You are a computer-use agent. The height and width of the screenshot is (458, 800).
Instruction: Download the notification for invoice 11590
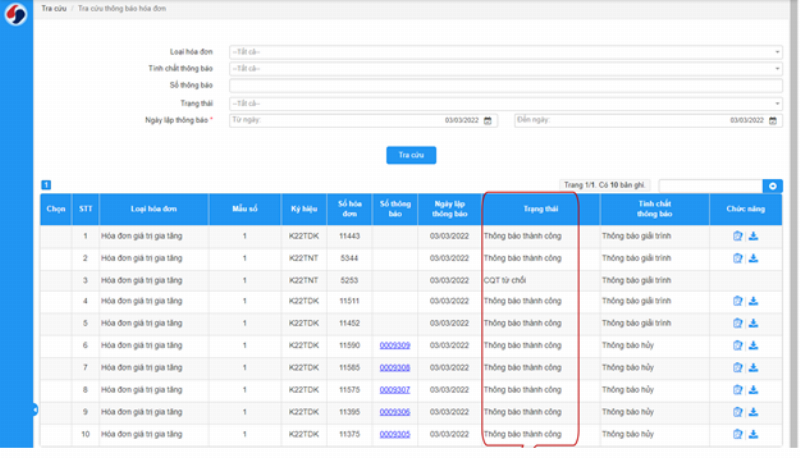click(x=753, y=345)
